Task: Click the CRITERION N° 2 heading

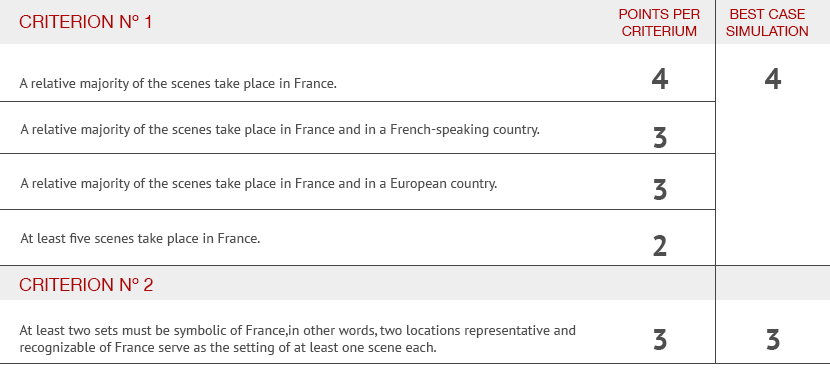Action: pyautogui.click(x=86, y=285)
